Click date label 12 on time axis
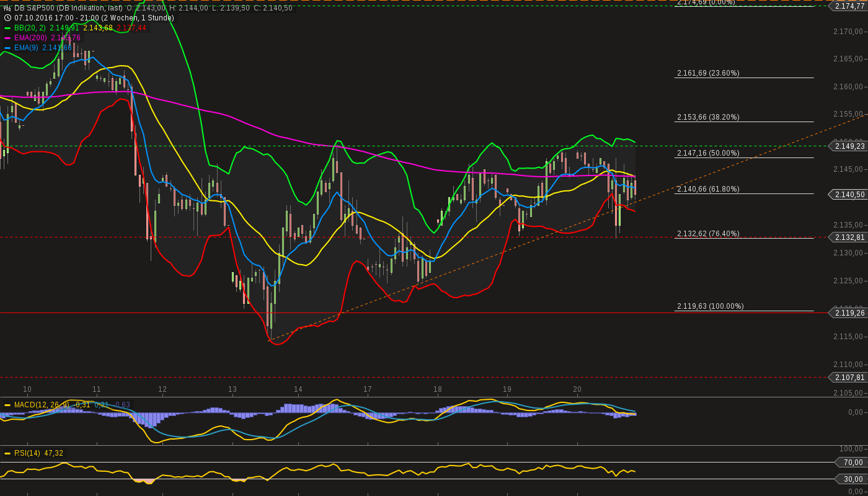The image size is (868, 496). pyautogui.click(x=162, y=389)
